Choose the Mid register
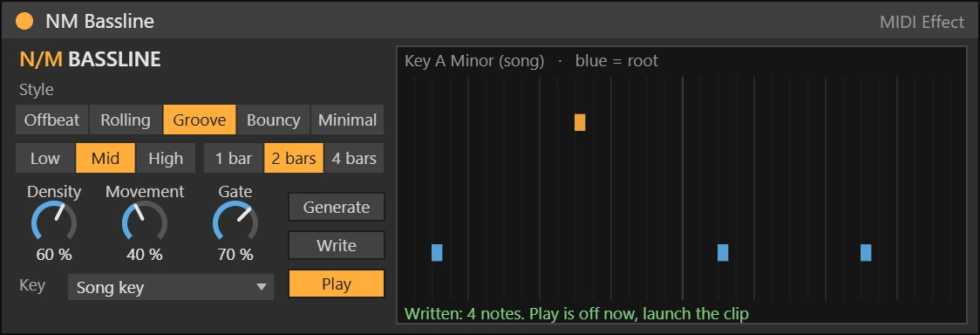This screenshot has height=335, width=980. point(105,158)
